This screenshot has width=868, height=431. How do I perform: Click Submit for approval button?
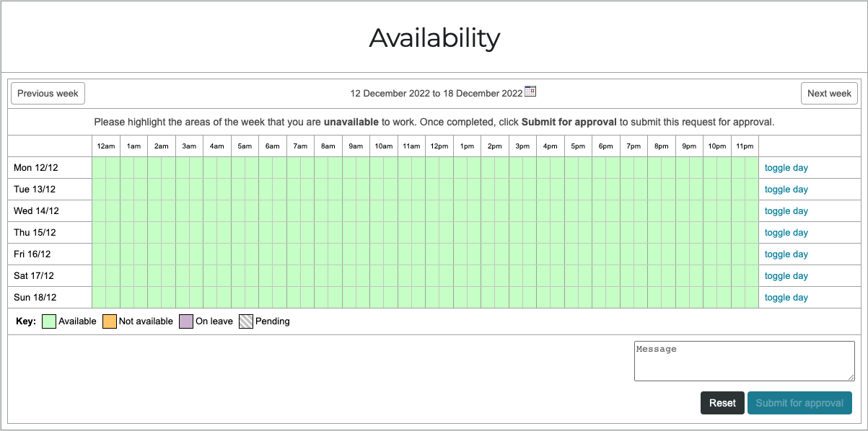click(799, 403)
